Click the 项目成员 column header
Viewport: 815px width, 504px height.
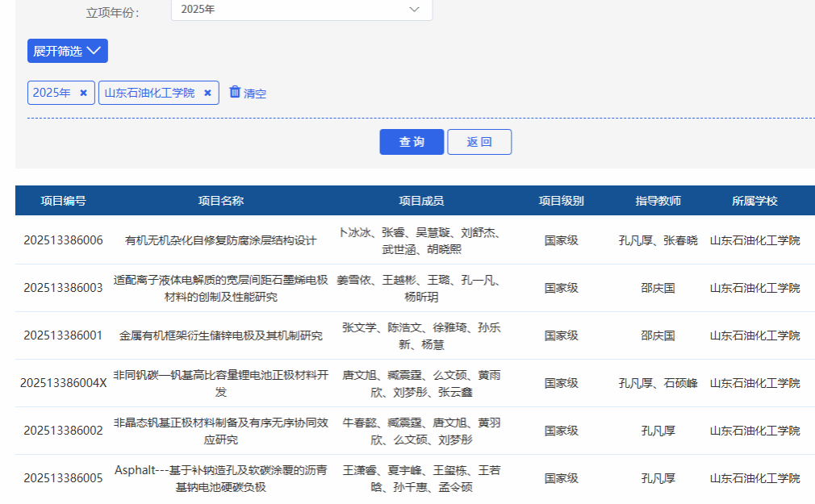point(420,201)
